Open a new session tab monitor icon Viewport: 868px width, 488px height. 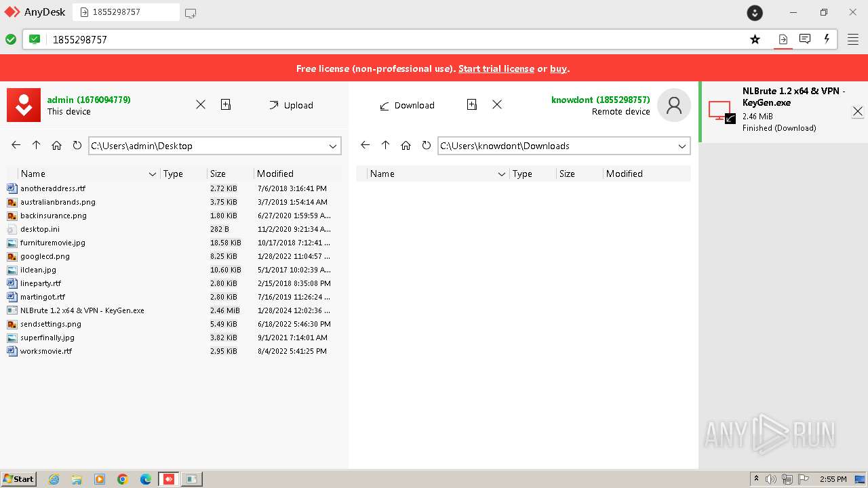[191, 13]
